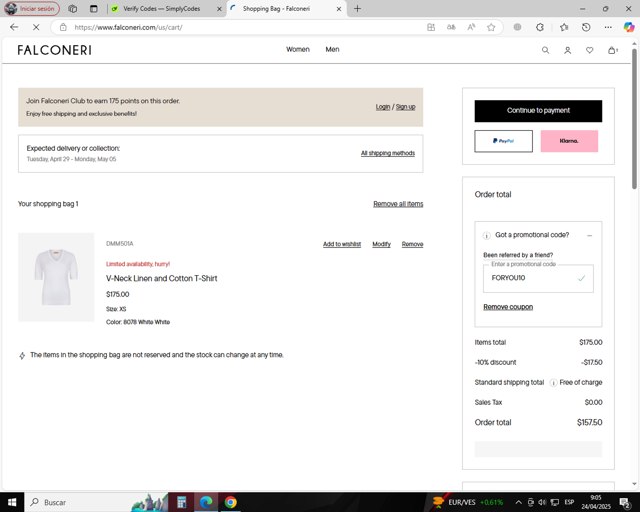Open V-Neck Linen and Cotton T-Shirt title

(x=162, y=278)
